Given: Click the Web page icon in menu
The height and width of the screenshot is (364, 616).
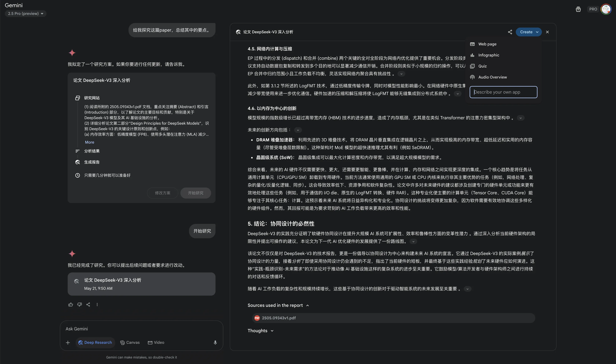Looking at the screenshot, I should 472,44.
